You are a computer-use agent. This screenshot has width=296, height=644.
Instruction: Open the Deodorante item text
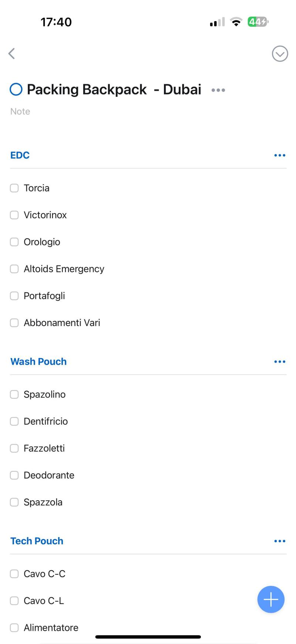pyautogui.click(x=49, y=475)
